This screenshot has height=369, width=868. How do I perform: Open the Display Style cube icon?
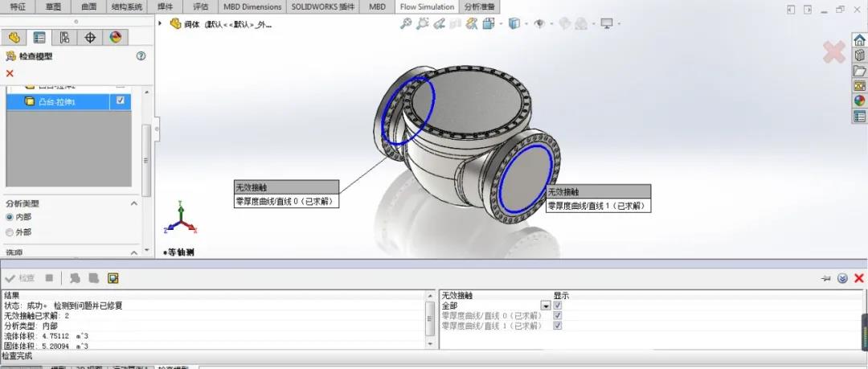point(514,23)
